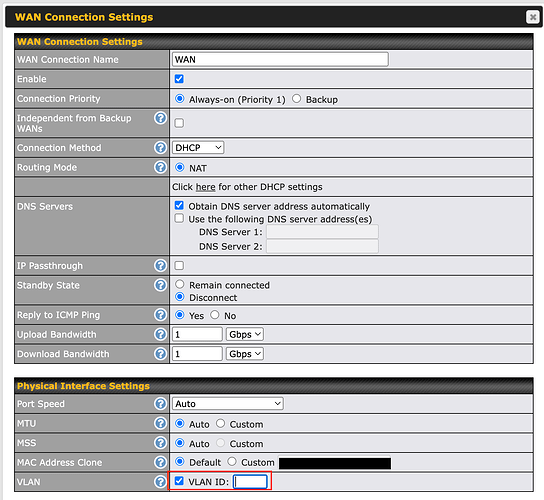Viewport: 544px width, 500px height.
Task: Select Default MAC Address Clone
Action: point(179,461)
